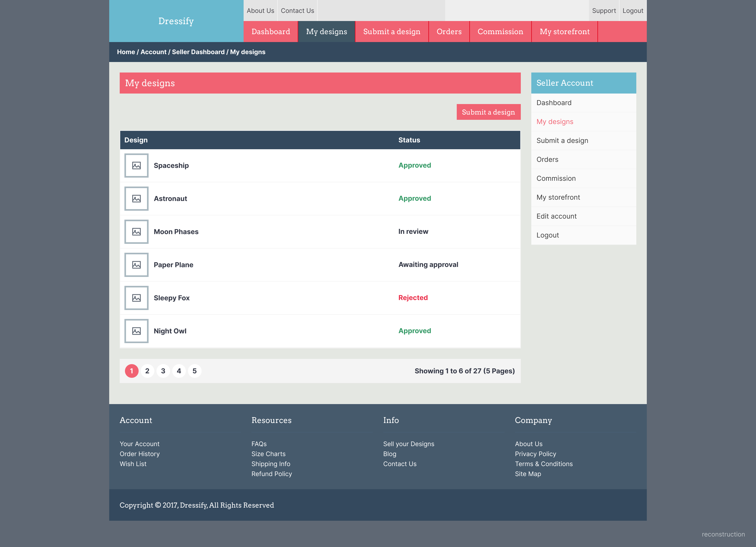Open Edit account in the sidebar
The image size is (756, 547).
583,216
